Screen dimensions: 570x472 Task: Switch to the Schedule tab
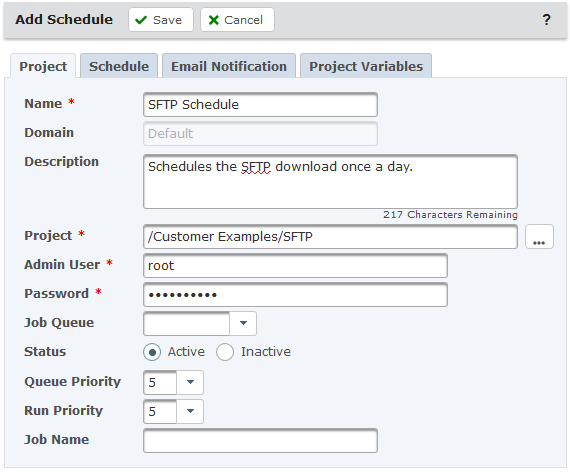tap(119, 66)
